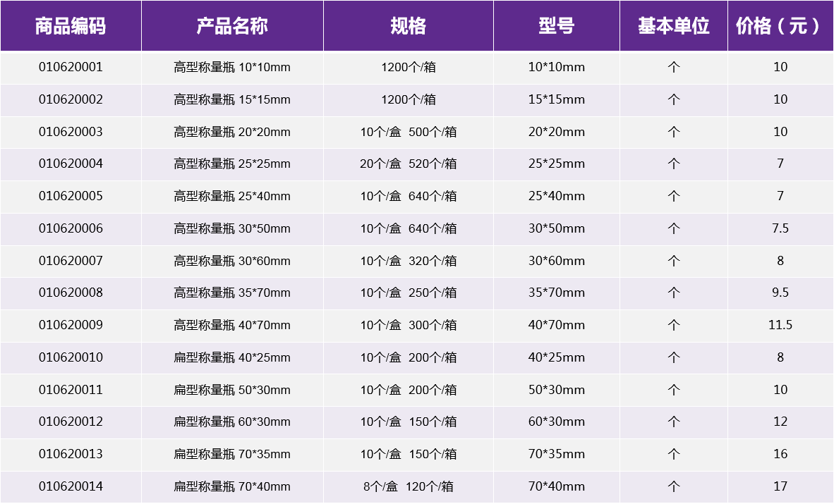Viewport: 834px width, 504px height.
Task: Click spec cell 8个/盒 120个/箱
Action: pyautogui.click(x=409, y=486)
